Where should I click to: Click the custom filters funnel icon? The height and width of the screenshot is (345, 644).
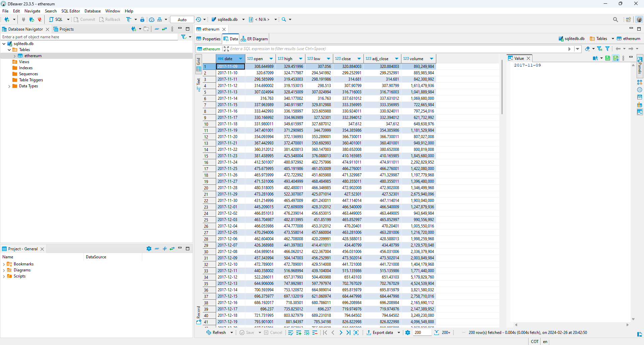(607, 49)
